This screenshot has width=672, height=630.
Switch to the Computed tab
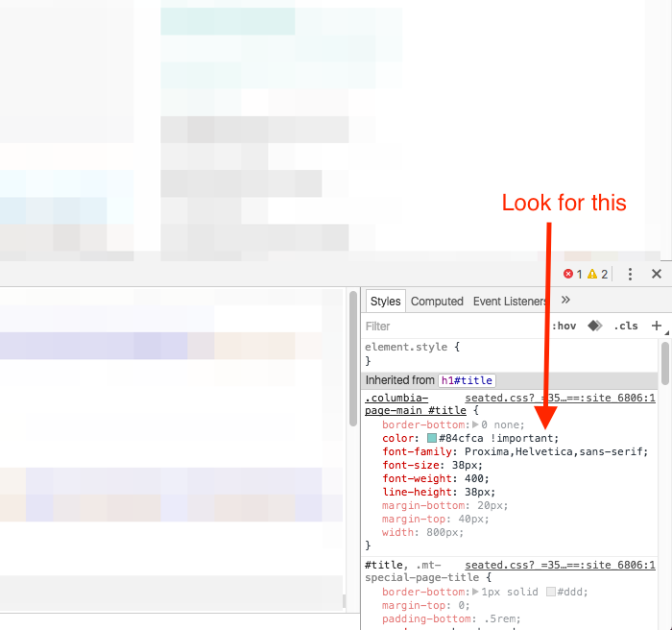[x=437, y=302]
